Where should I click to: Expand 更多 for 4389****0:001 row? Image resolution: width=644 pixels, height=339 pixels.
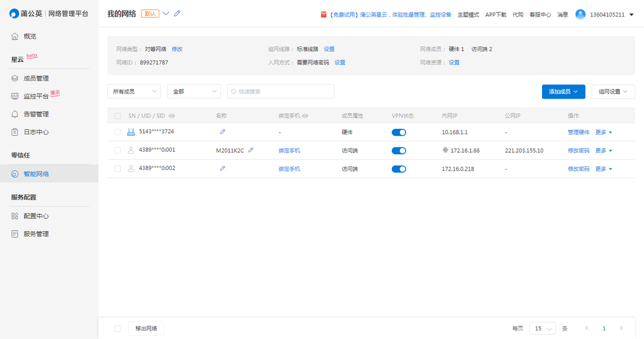(604, 151)
